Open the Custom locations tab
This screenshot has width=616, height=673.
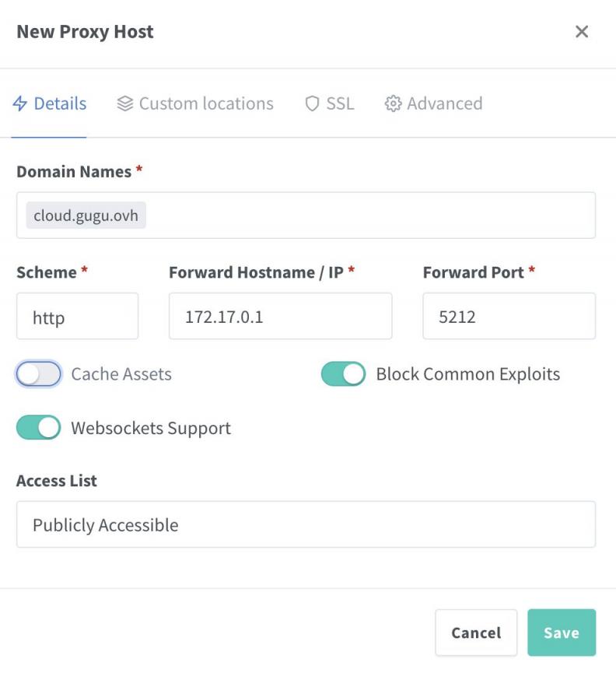[x=194, y=103]
